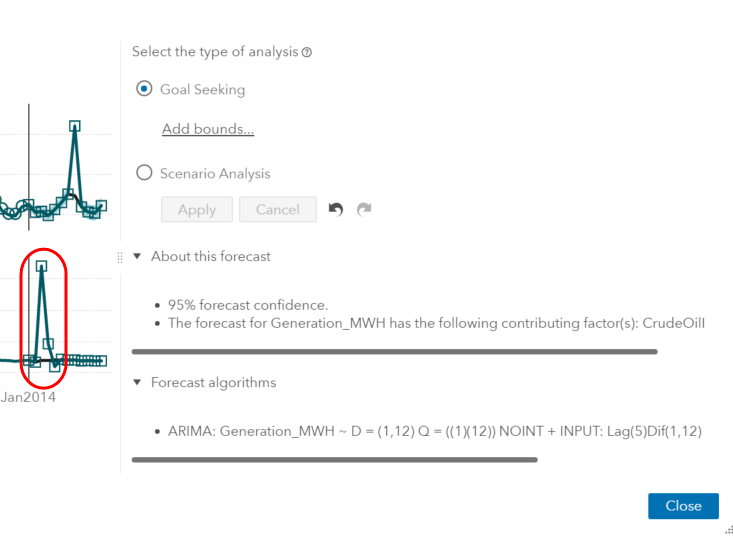Image resolution: width=733 pixels, height=536 pixels.
Task: Click the red-circled spike marker in lower chart
Action: click(x=42, y=266)
